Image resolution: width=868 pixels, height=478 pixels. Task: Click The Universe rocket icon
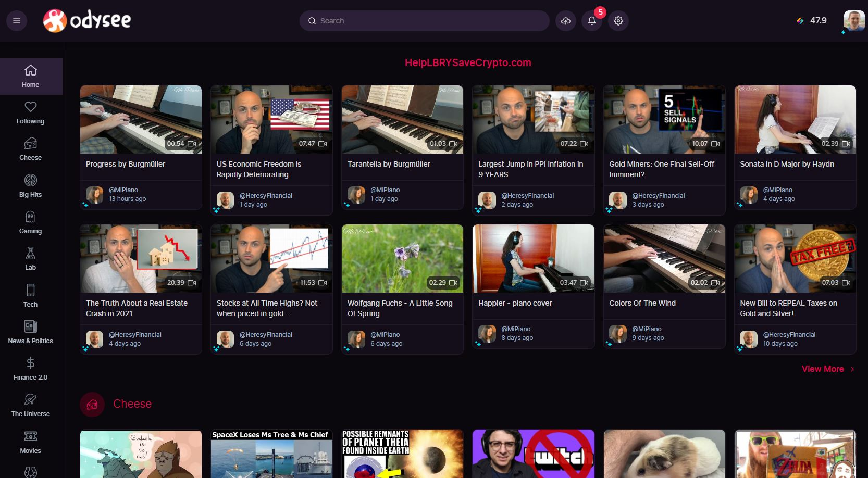pos(31,399)
